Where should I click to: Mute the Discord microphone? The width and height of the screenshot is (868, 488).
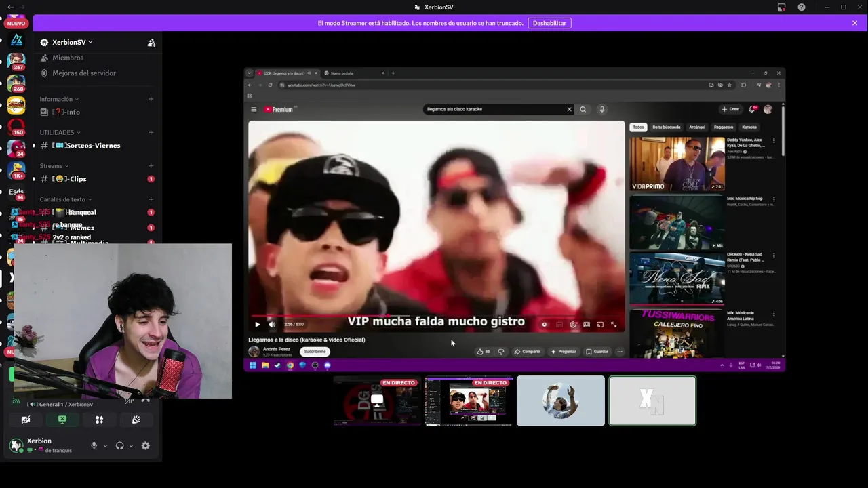tap(94, 445)
